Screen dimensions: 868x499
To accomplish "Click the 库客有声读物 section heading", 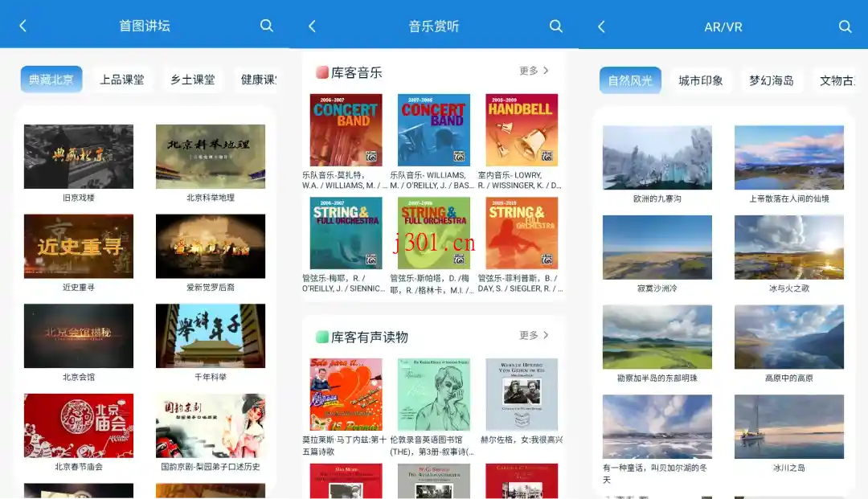I will point(369,337).
